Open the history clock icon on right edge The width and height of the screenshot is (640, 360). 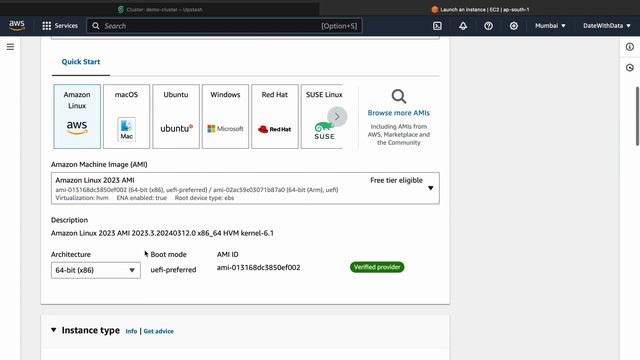click(x=630, y=68)
